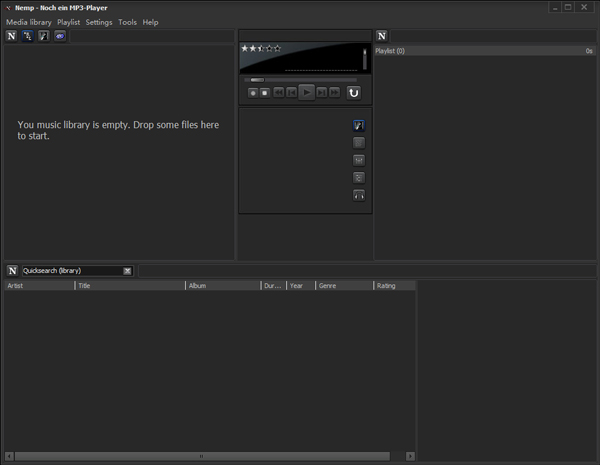
Task: Select the cover view icon in library toolbar
Action: (43, 36)
